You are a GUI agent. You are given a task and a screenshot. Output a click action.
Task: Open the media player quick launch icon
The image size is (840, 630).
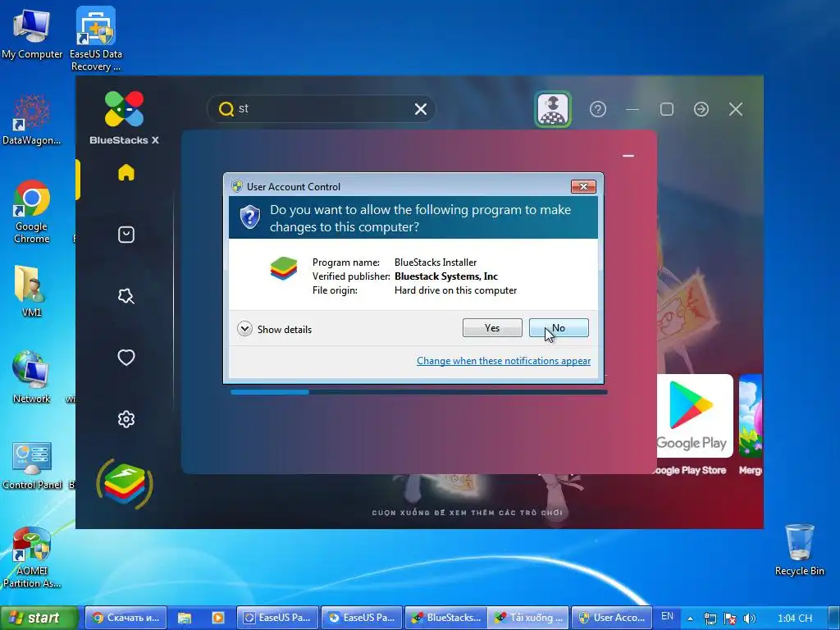[218, 618]
